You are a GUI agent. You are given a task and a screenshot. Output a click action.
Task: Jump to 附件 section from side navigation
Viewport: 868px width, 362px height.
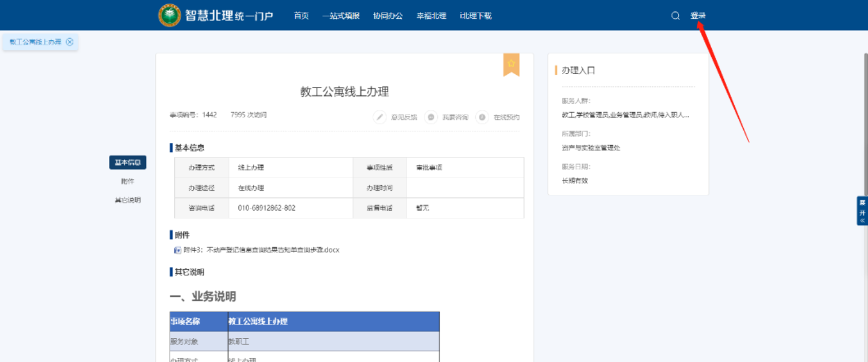pos(128,181)
